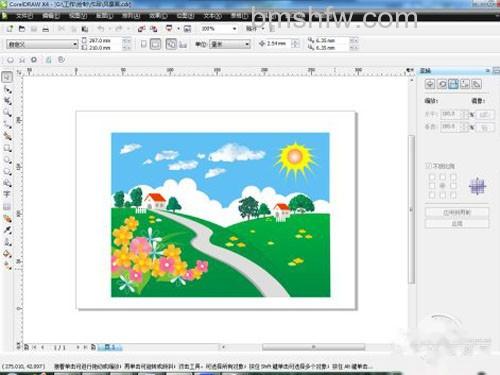Select the Zoom tool magnifier
This screenshot has height=375, width=500.
pos(7,112)
